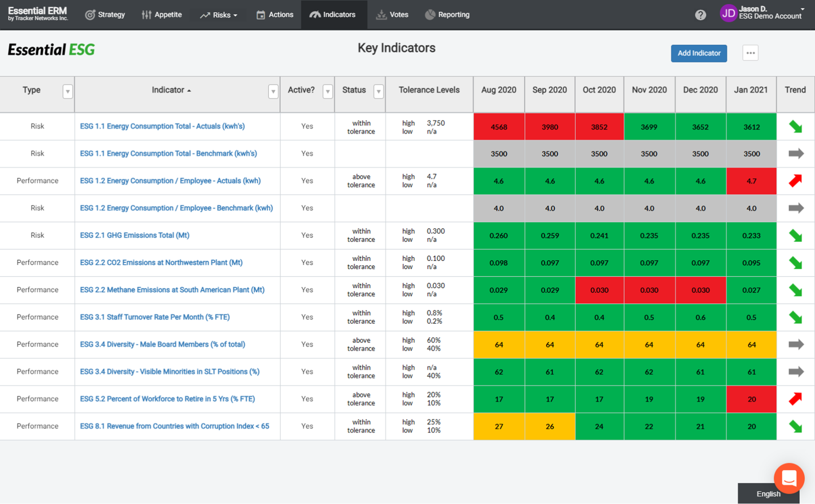This screenshot has height=504, width=815.
Task: Open the Status column filter dropdown
Action: point(379,91)
